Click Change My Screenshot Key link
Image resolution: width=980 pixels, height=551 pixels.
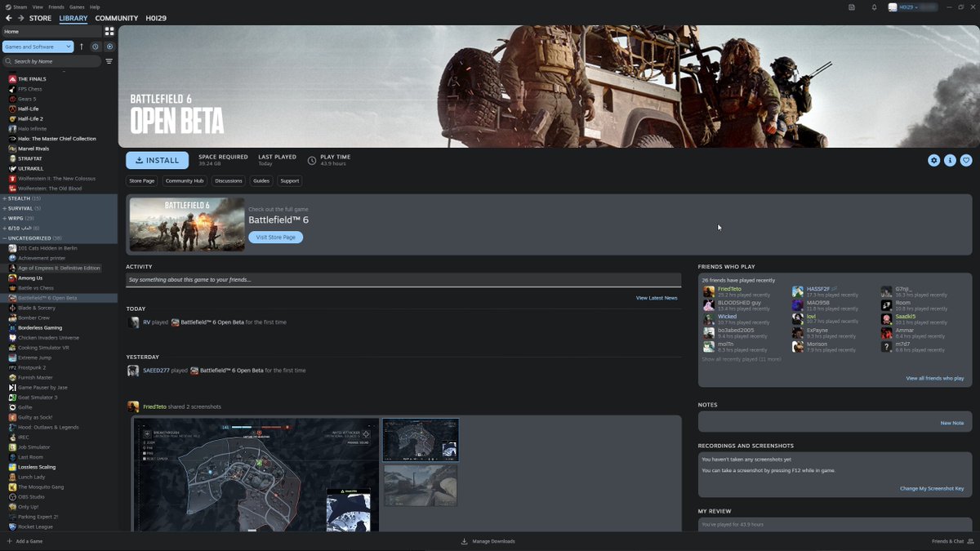932,488
